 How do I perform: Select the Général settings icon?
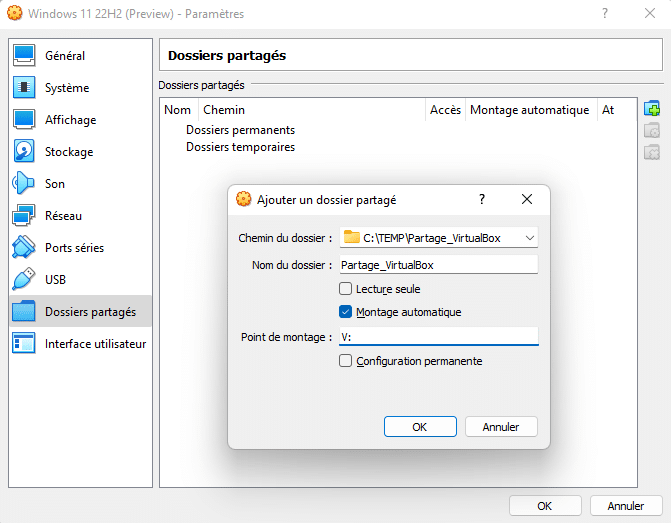point(25,56)
